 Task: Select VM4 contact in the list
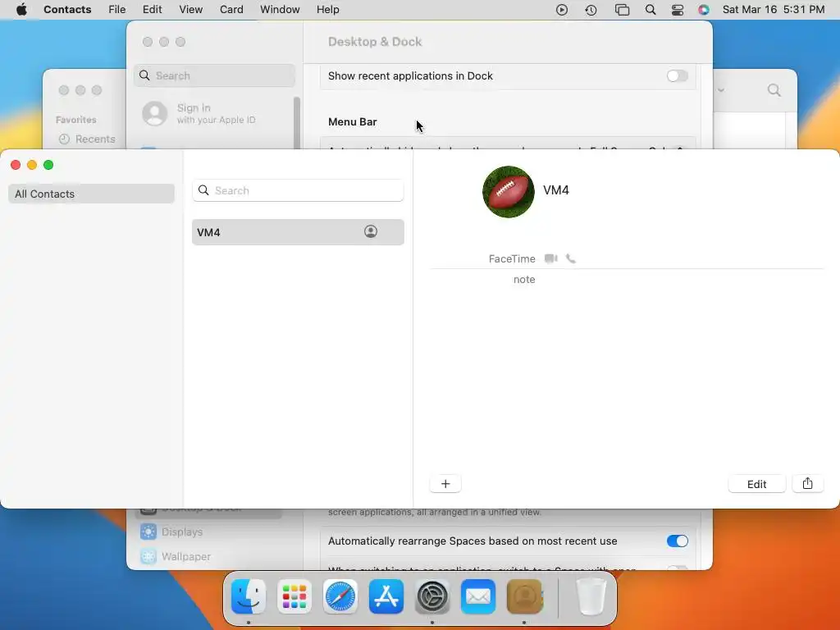pyautogui.click(x=298, y=232)
